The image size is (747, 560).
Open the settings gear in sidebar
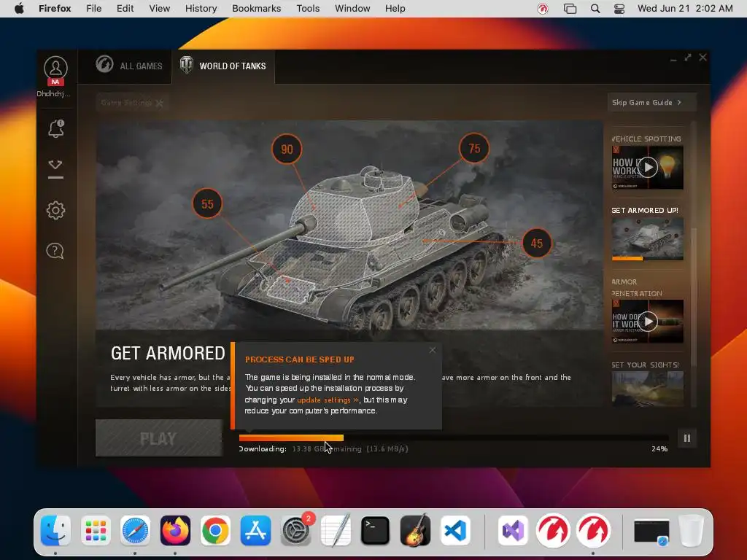pyautogui.click(x=55, y=210)
